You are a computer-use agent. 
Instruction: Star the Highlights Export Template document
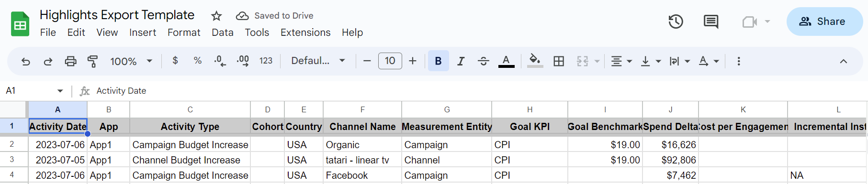[216, 16]
